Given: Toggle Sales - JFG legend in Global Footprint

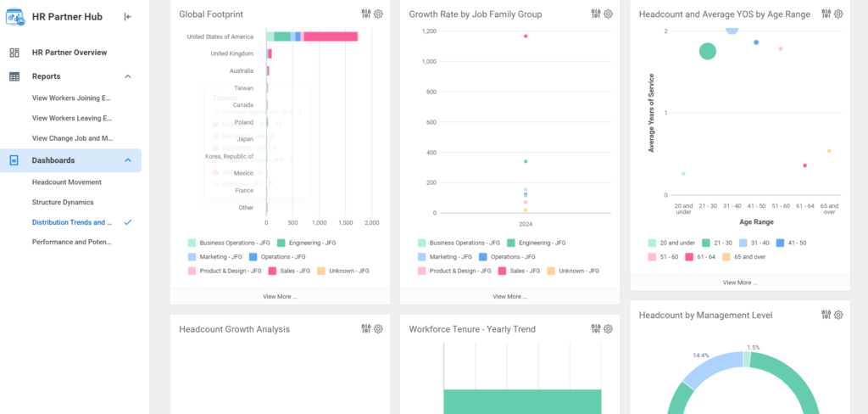Looking at the screenshot, I should click(290, 271).
